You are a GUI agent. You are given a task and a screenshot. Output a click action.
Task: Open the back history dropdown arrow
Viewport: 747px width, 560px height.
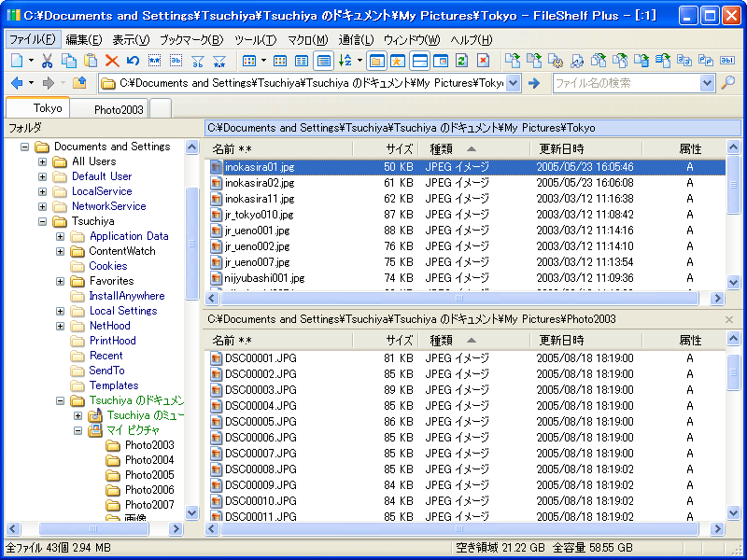(31, 83)
